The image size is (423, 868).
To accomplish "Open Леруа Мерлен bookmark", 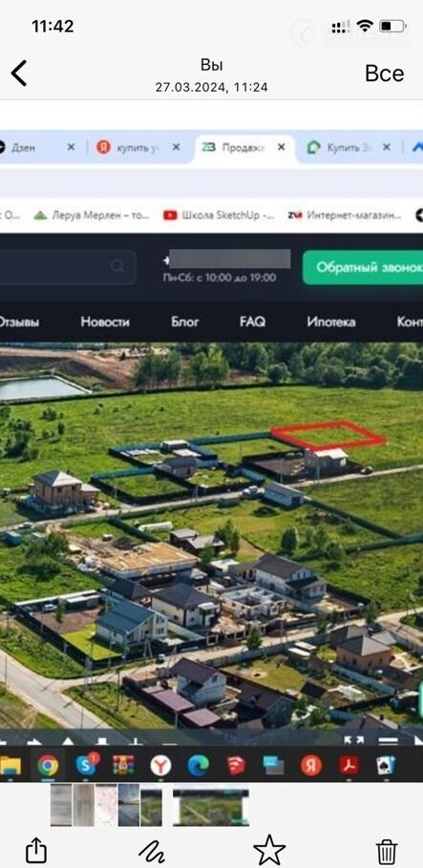I will click(92, 216).
